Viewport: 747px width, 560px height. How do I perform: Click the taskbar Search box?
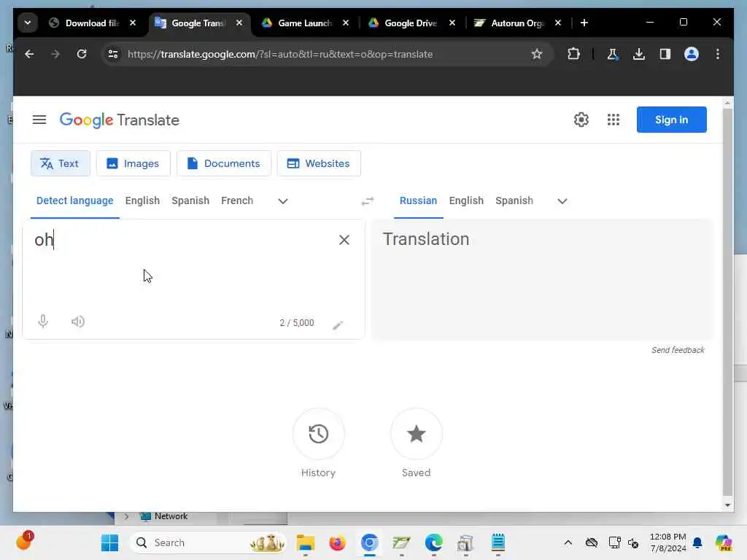208,542
